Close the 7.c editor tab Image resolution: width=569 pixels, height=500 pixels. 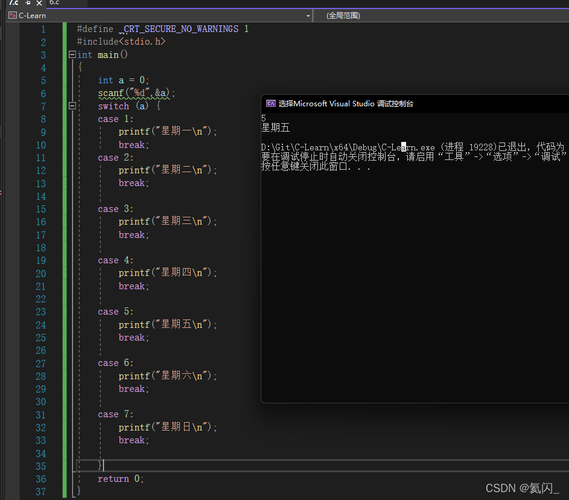coord(39,3)
